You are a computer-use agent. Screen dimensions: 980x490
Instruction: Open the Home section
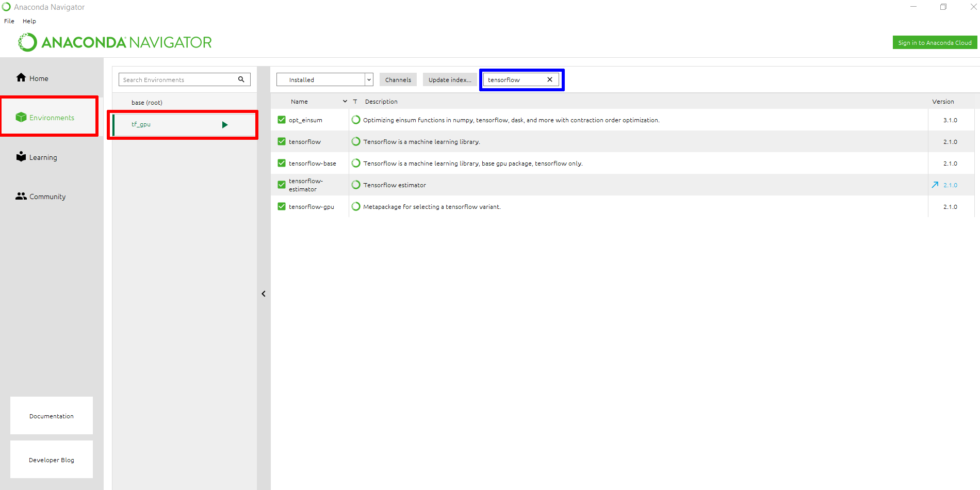click(x=32, y=78)
